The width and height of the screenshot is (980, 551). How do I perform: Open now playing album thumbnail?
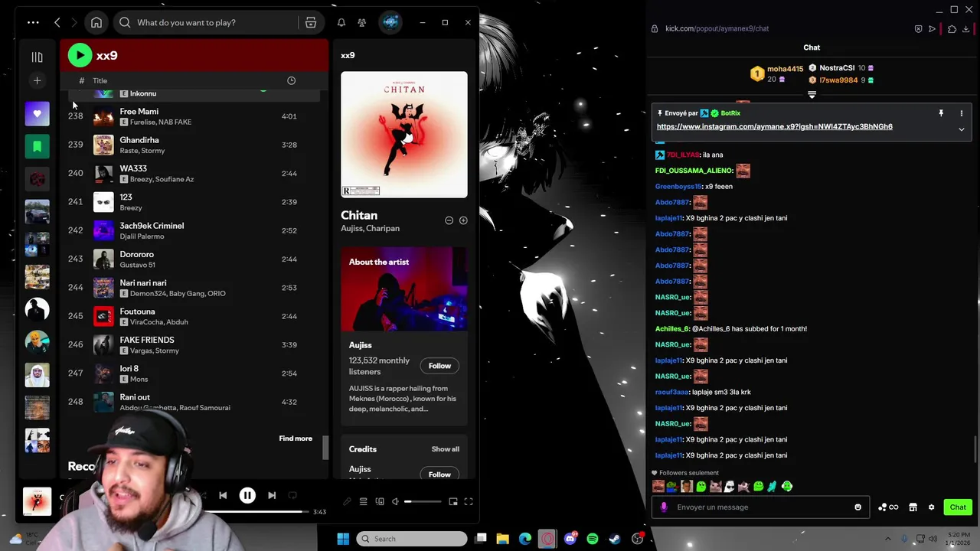coord(37,501)
